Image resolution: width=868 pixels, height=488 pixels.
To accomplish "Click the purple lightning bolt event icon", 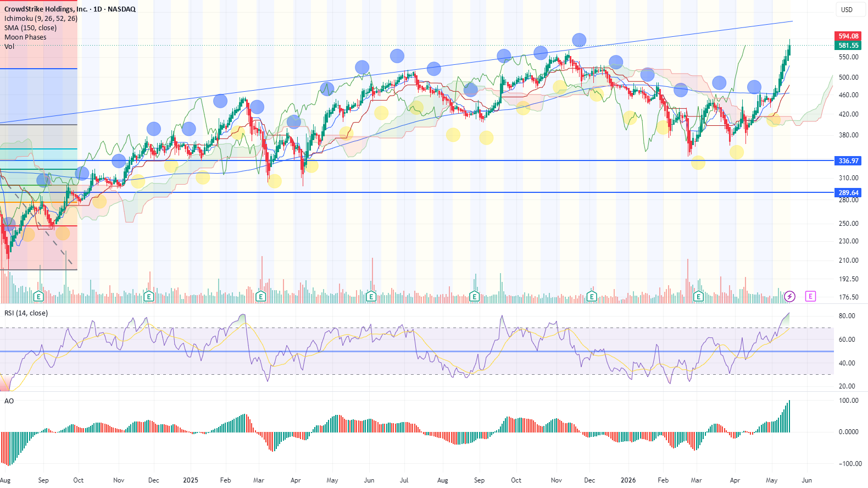I will (789, 296).
